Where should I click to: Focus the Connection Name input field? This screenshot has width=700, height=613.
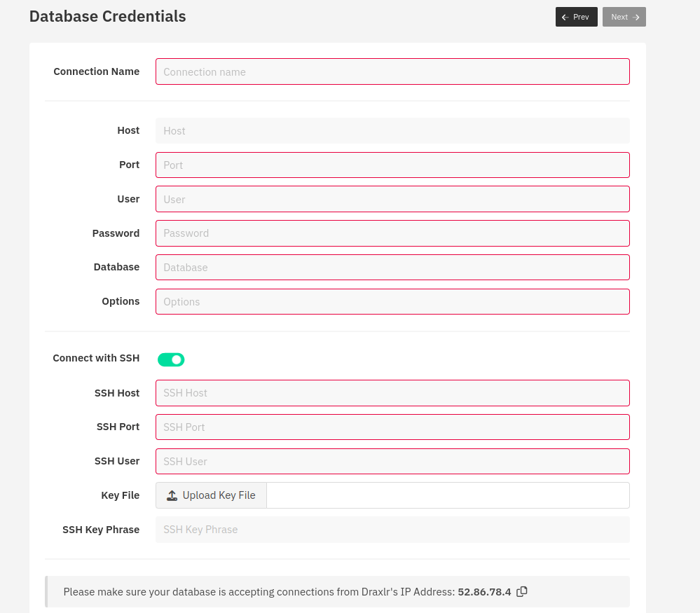tap(392, 71)
